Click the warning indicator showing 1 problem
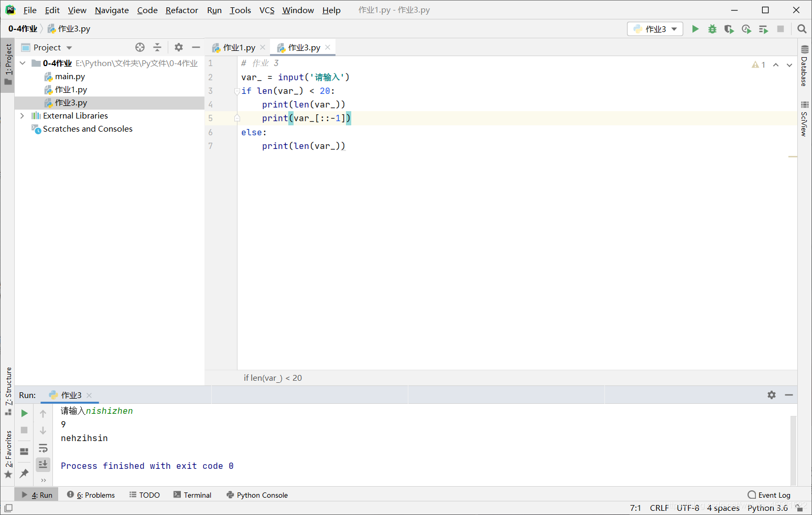 (759, 65)
